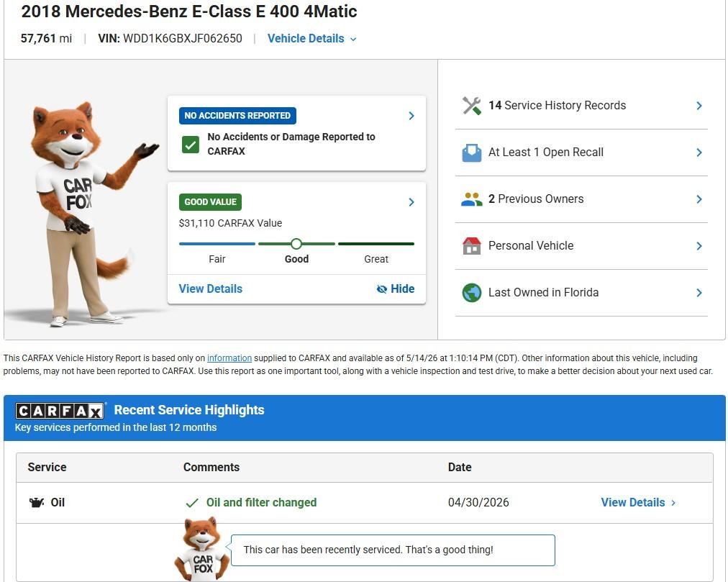Click the green No Accidents checkmark box

pyautogui.click(x=191, y=145)
